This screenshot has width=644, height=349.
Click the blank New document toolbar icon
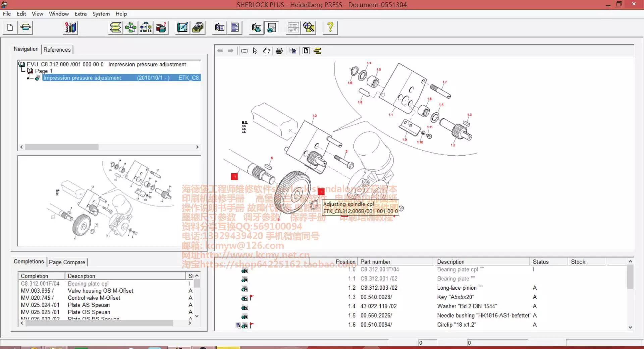[x=10, y=27]
